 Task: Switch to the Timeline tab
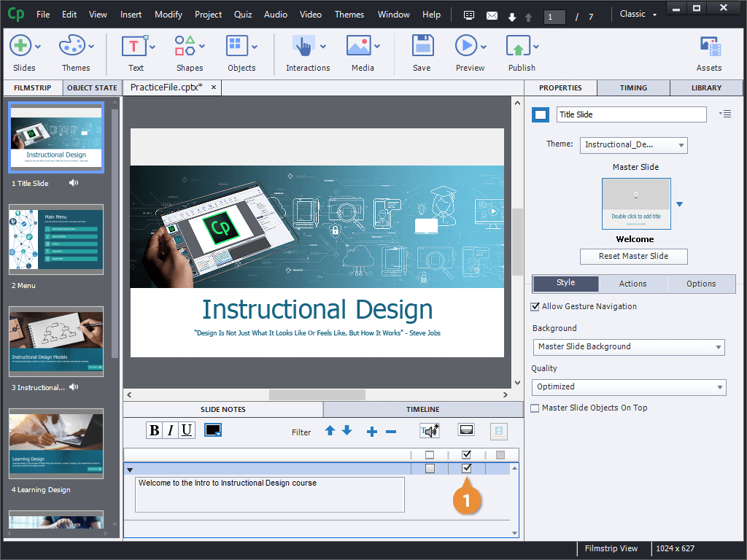(x=423, y=410)
